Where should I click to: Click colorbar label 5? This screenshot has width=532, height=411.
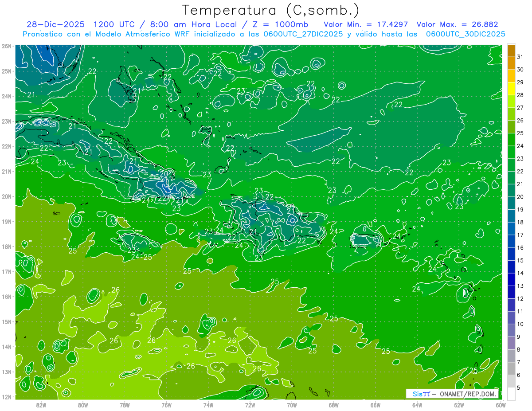click(x=519, y=388)
